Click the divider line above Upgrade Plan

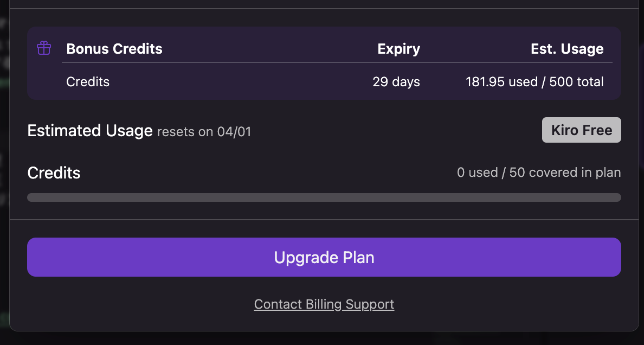coord(324,220)
